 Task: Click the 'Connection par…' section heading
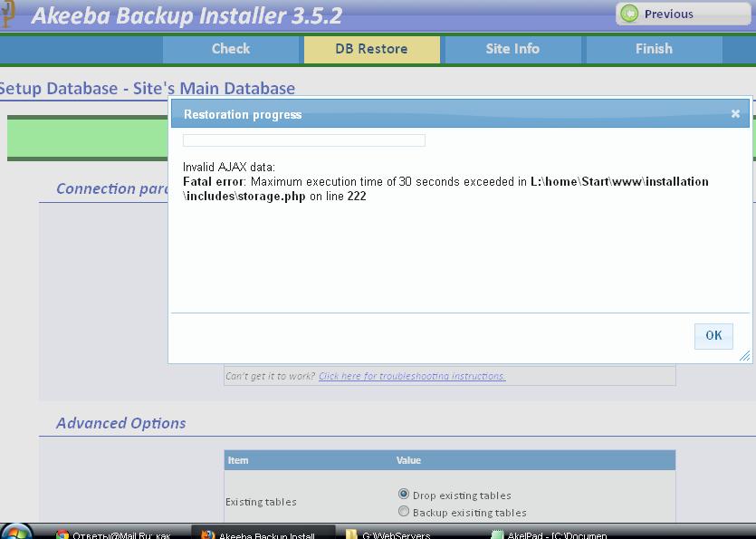[x=112, y=188]
